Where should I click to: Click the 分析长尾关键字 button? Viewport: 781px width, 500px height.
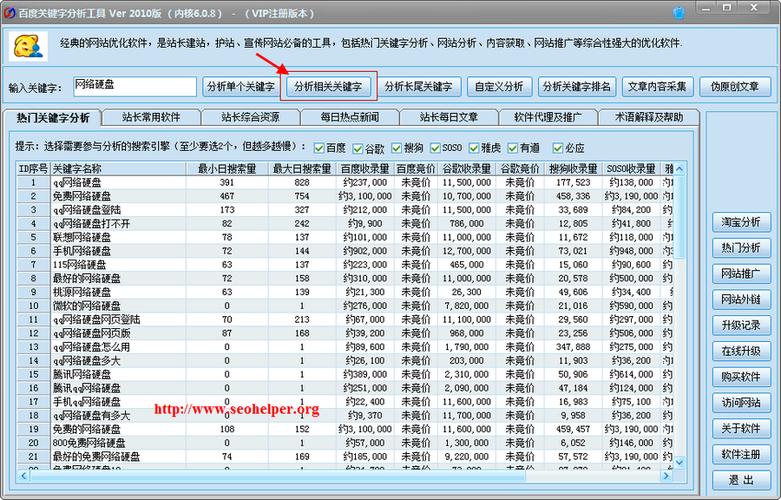click(418, 87)
